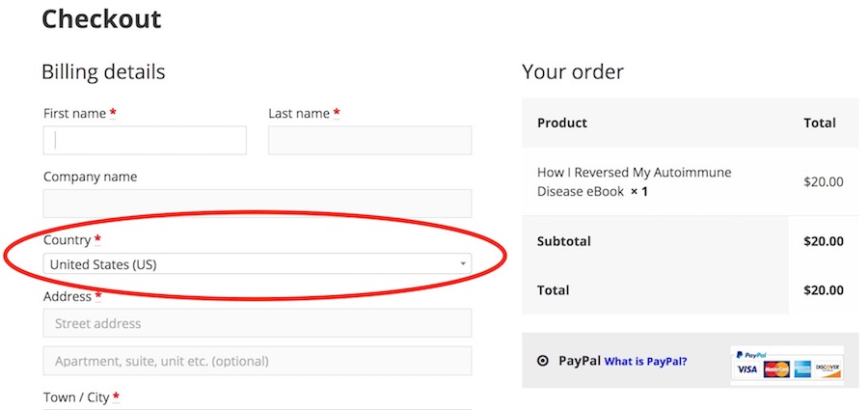Screen dimensions: 868x410
Task: Click the Product column header
Action: (562, 123)
